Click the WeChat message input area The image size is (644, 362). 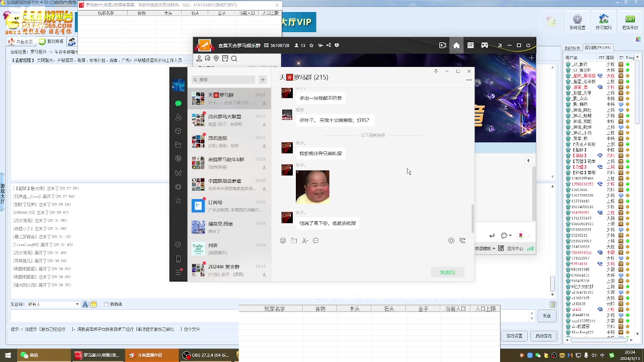[x=372, y=256]
